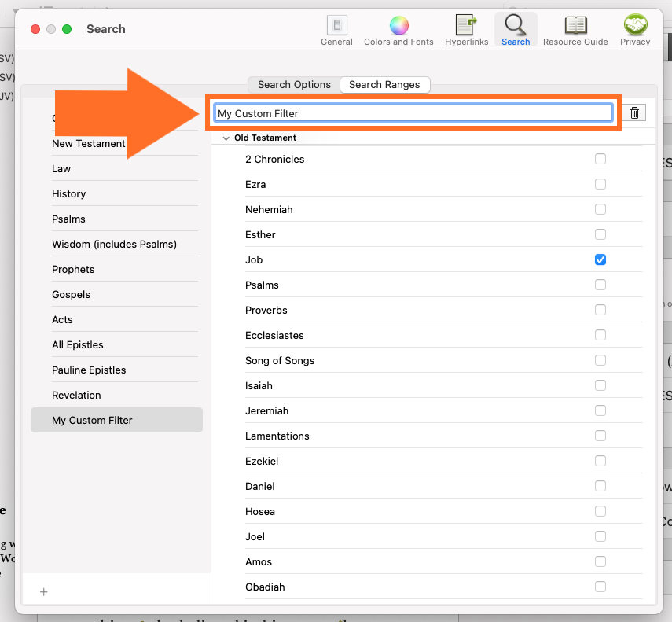Select the Search Ranges tab
Viewport: 672px width, 622px height.
[x=384, y=85]
